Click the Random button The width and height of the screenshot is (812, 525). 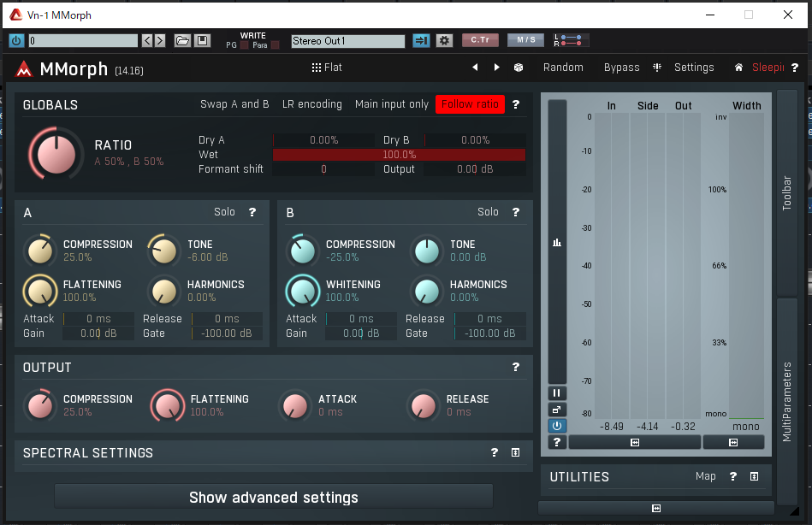(x=563, y=68)
